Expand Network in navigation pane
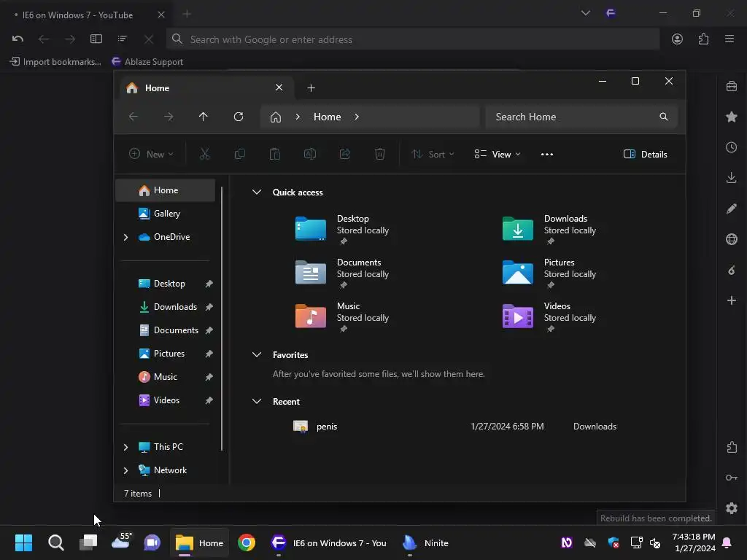Screen dimensions: 747x560 (125, 470)
